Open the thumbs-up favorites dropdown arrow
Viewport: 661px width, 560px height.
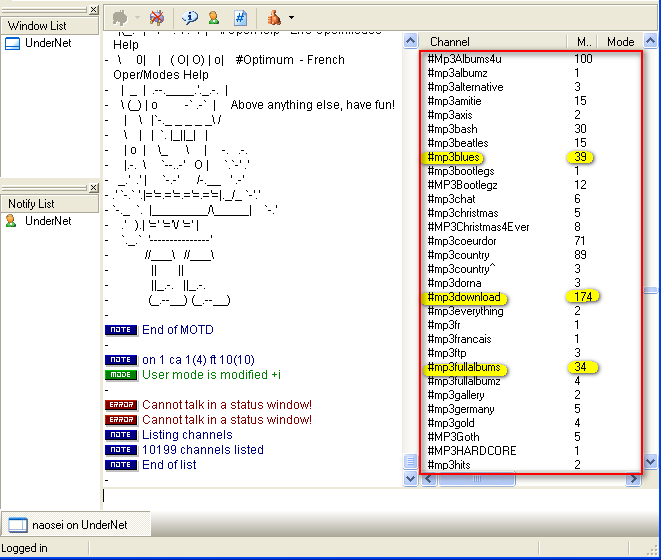[x=291, y=18]
